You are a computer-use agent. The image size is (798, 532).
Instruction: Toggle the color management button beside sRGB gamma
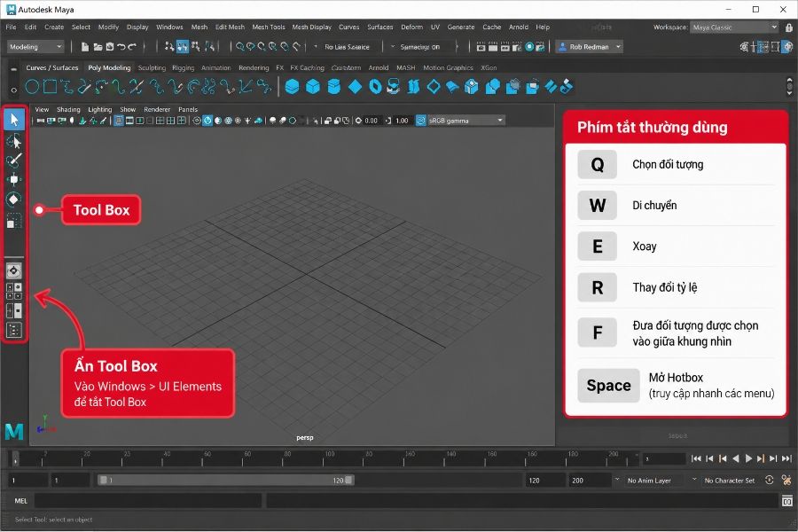tap(421, 121)
